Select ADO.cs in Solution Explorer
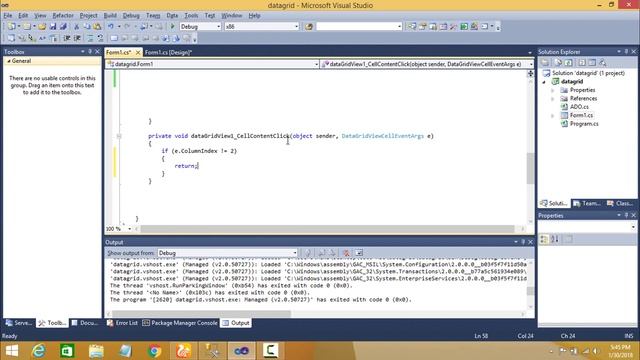 579,107
